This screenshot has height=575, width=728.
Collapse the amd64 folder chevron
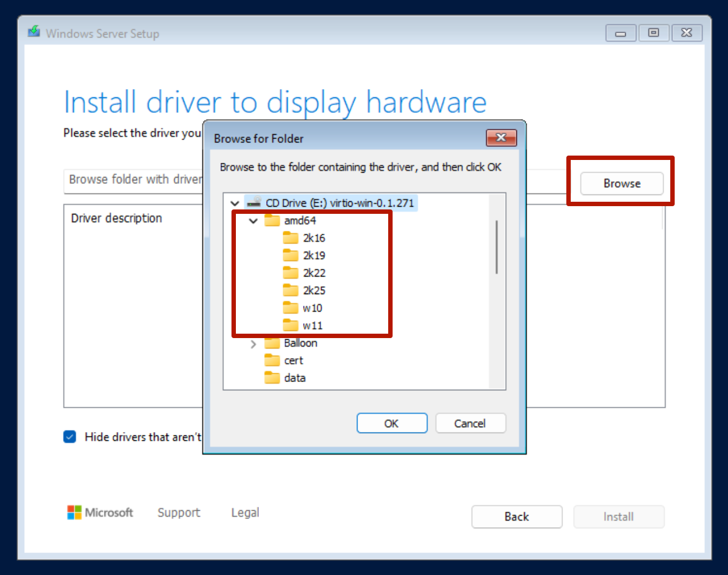(x=253, y=221)
